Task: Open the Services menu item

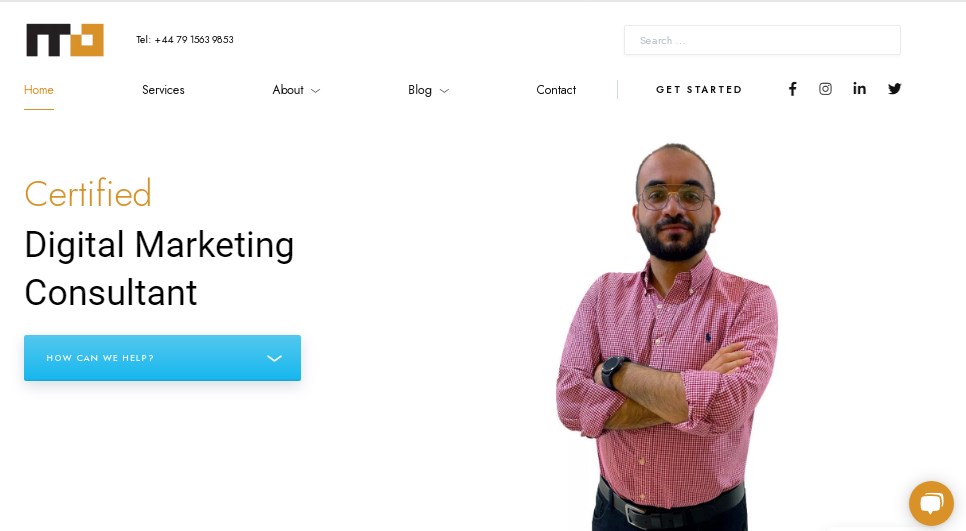Action: 163,90
